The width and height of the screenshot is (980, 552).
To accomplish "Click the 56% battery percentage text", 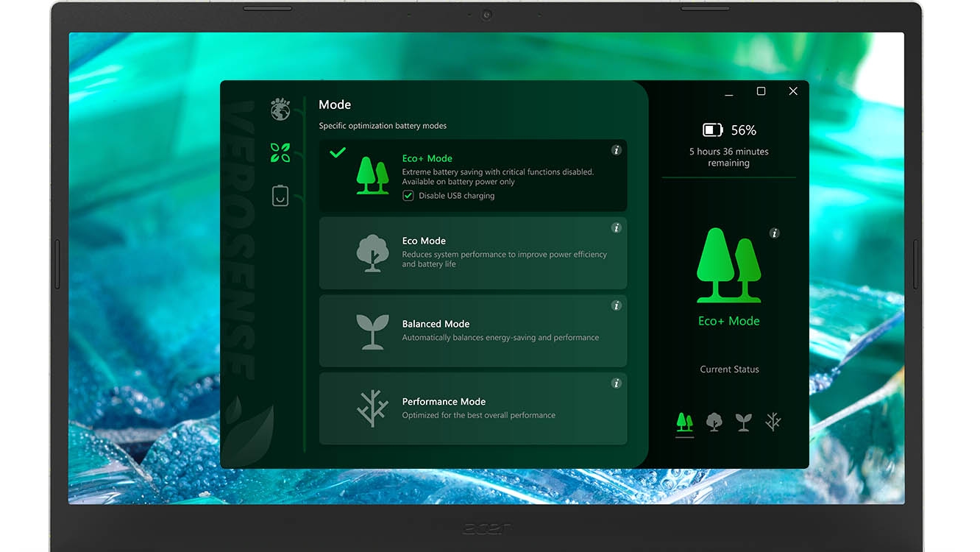I will tap(744, 130).
